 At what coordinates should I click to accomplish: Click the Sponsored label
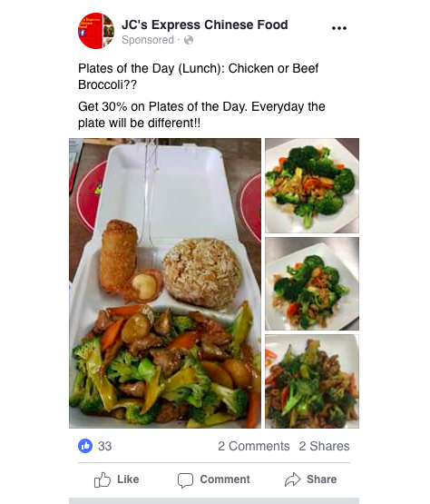pyautogui.click(x=148, y=40)
